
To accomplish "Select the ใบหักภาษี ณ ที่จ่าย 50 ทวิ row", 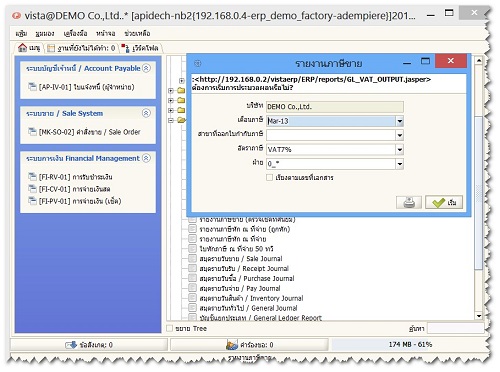I will (x=237, y=249).
